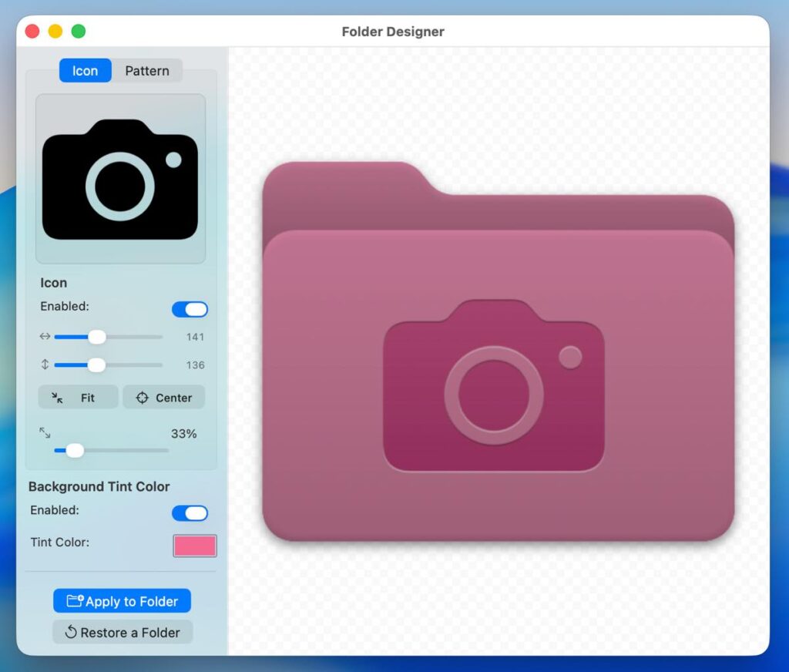
Task: Click the horizontal arrows icon beside width slider
Action: pos(45,337)
